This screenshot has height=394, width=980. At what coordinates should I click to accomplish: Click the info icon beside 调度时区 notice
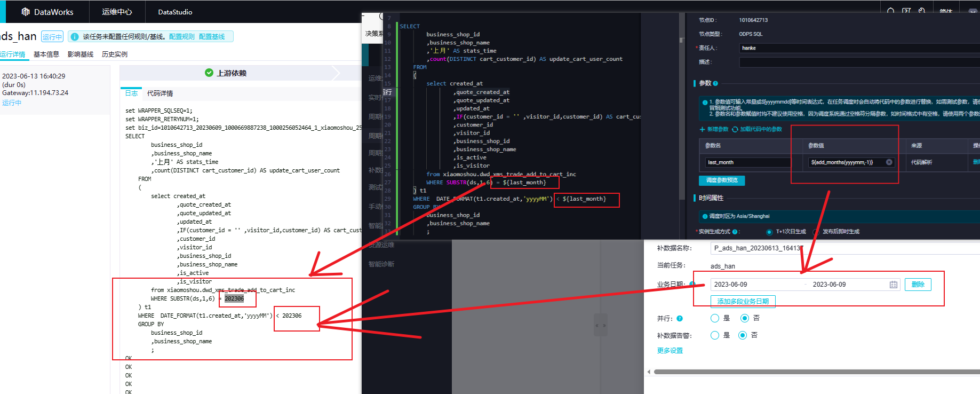(x=705, y=216)
